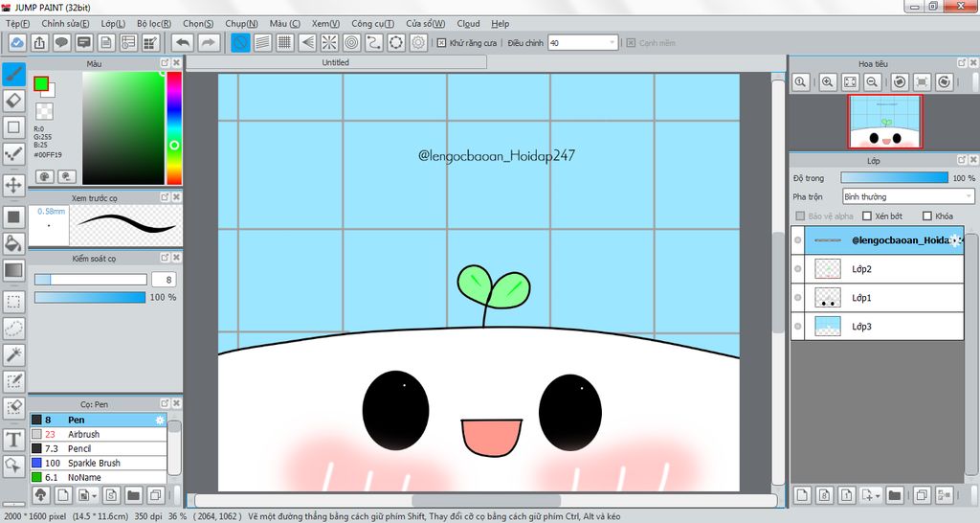
Task: Toggle visibility of layer Lớp3
Action: coord(798,327)
